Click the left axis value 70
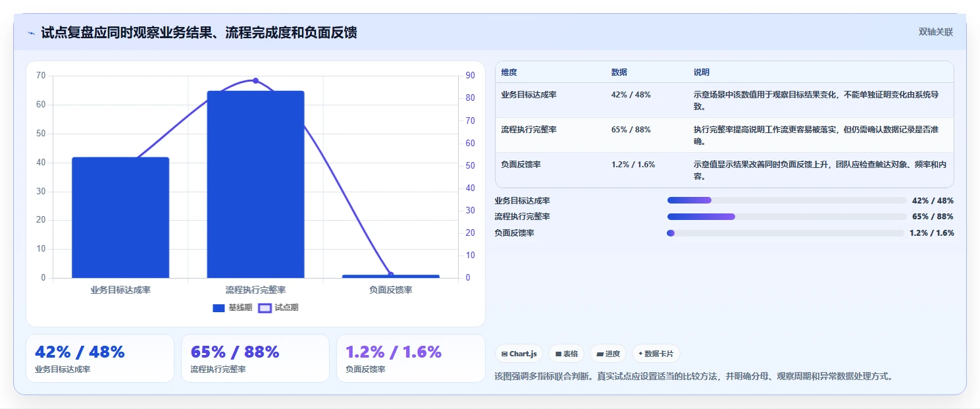The image size is (980, 409). pos(41,76)
